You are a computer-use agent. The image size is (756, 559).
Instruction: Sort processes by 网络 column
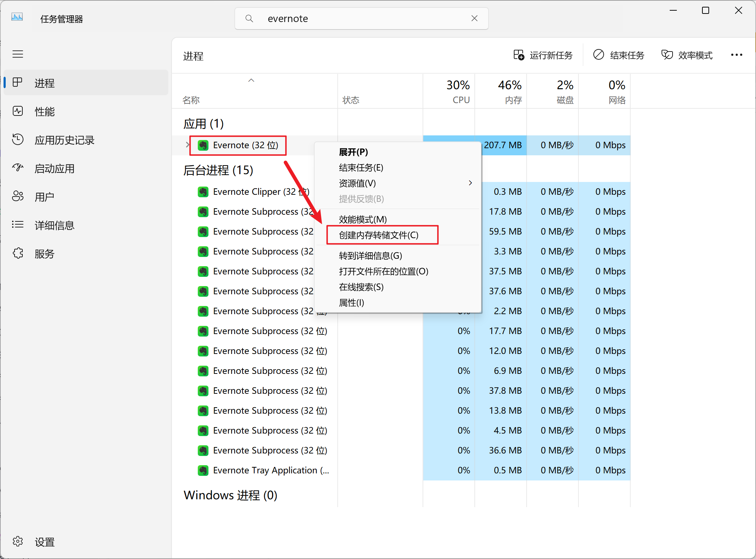[604, 92]
